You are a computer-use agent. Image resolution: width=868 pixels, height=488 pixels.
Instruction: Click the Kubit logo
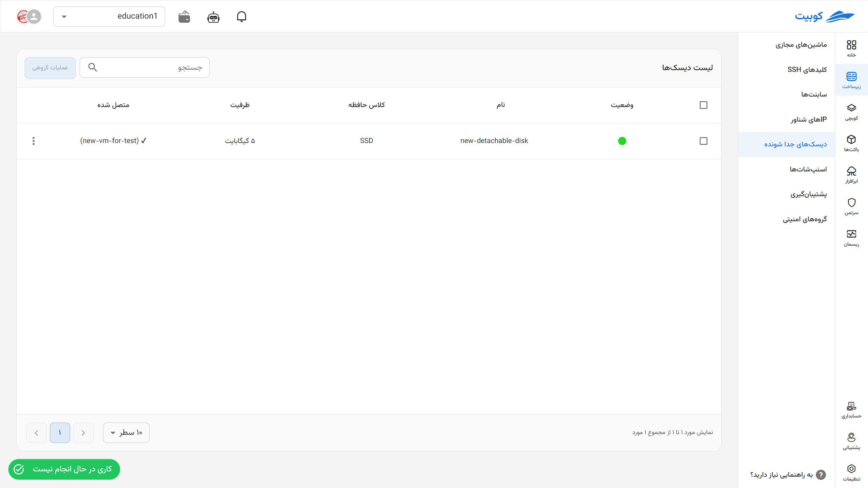click(x=825, y=16)
